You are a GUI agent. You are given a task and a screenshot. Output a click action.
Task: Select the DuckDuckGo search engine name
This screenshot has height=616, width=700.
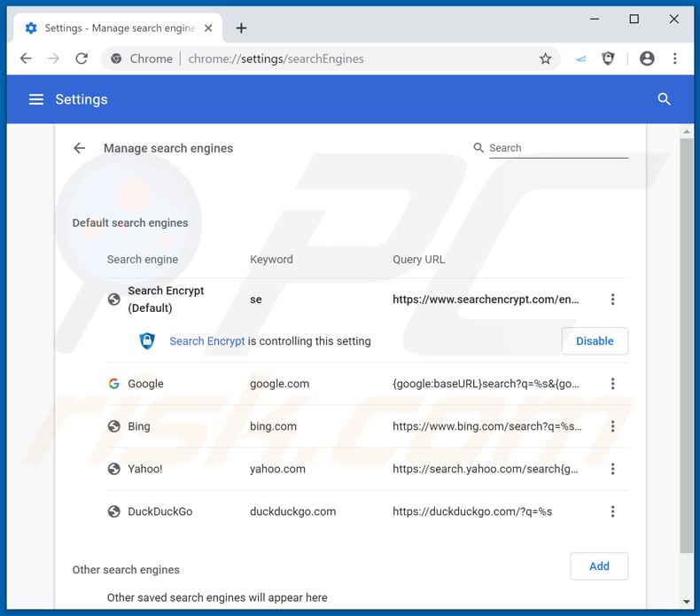[x=160, y=511]
